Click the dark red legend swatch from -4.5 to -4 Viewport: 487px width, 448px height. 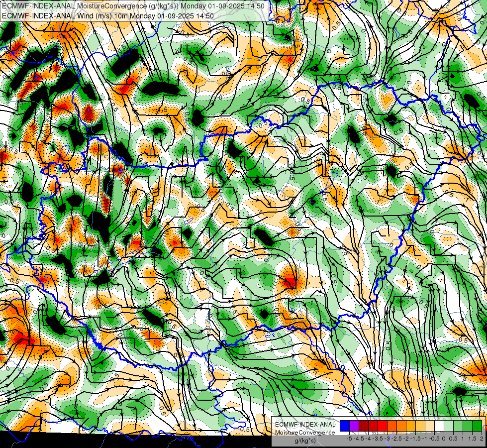click(x=364, y=426)
